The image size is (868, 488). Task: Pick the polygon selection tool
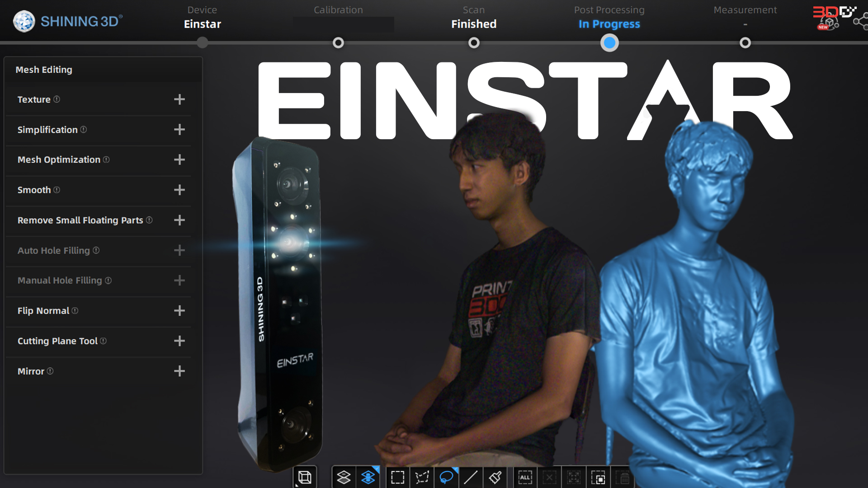coord(422,477)
